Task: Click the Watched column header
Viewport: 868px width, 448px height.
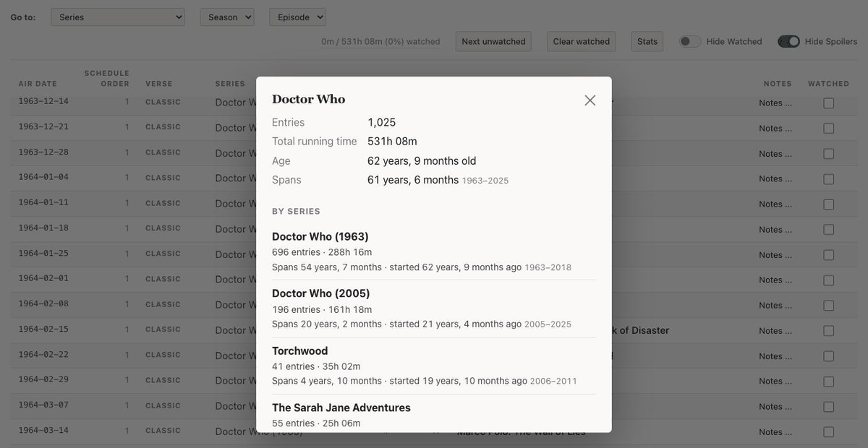Action: click(x=829, y=84)
